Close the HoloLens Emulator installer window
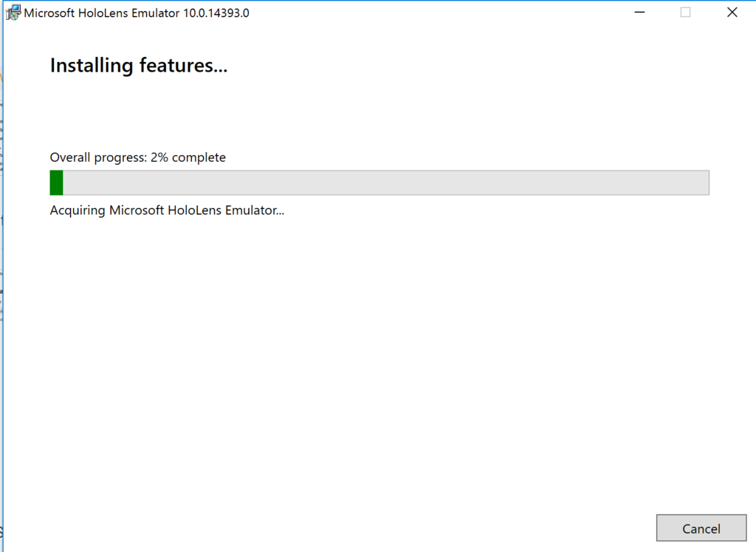The width and height of the screenshot is (756, 552). click(732, 13)
